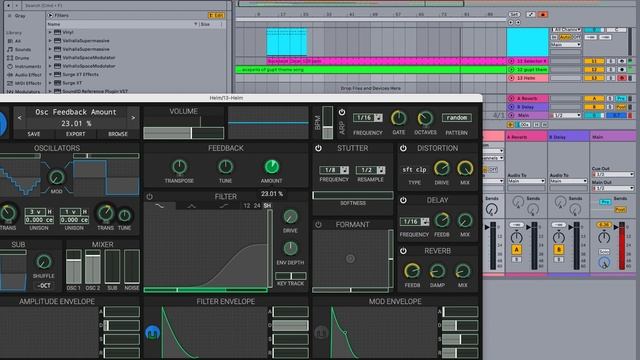Click the Feedback Transpose knob
Image resolution: width=640 pixels, height=360 pixels.
(179, 167)
